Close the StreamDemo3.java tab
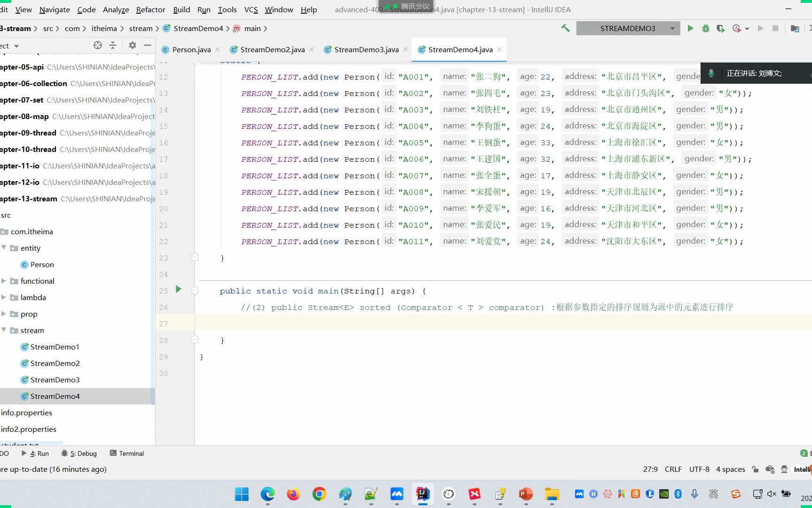 click(406, 49)
